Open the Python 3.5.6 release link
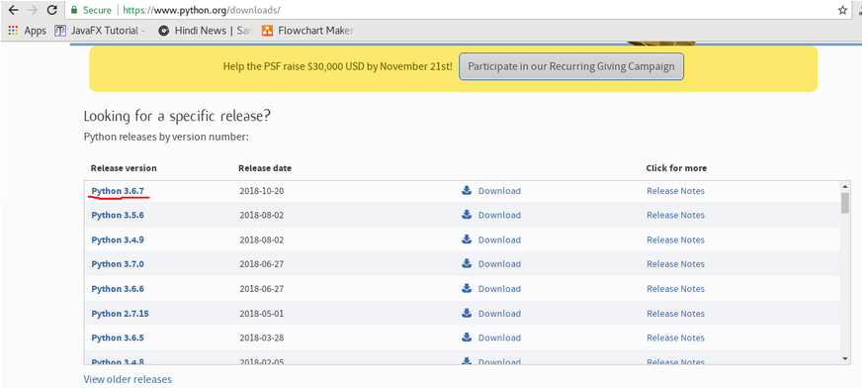The width and height of the screenshot is (868, 388). (118, 215)
